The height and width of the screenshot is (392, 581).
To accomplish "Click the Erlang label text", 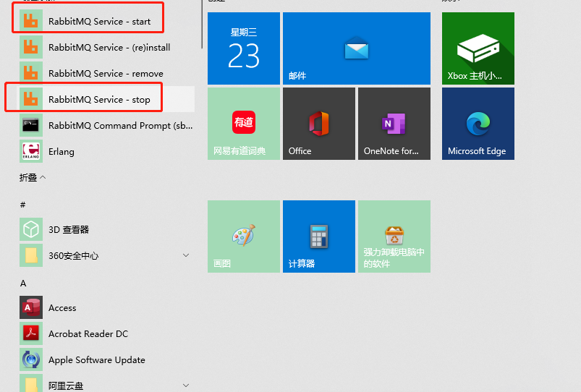I will [62, 152].
